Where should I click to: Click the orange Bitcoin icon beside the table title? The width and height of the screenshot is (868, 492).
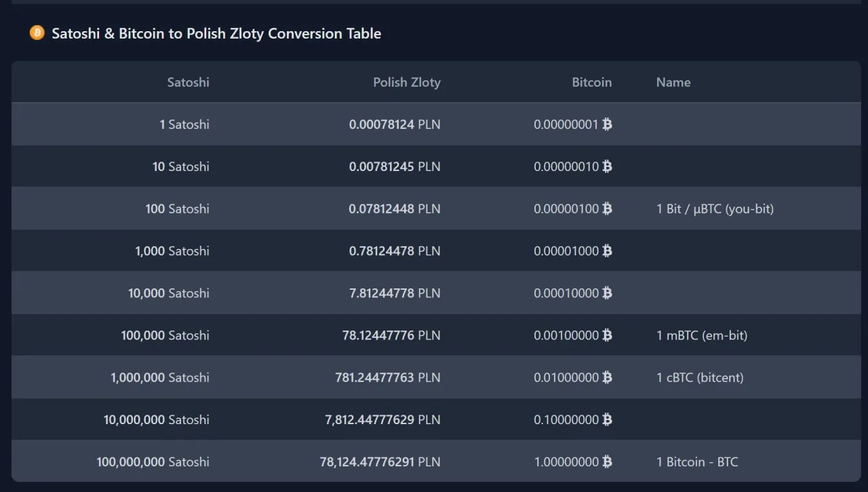tap(37, 33)
